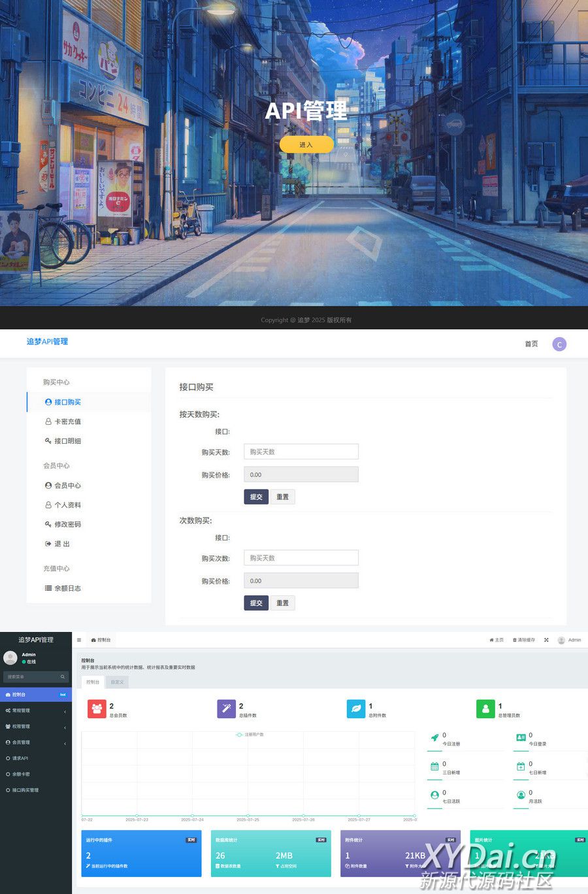Click the blue 总附件数 leaf icon
Screen dimensions: 588x894
point(356,708)
